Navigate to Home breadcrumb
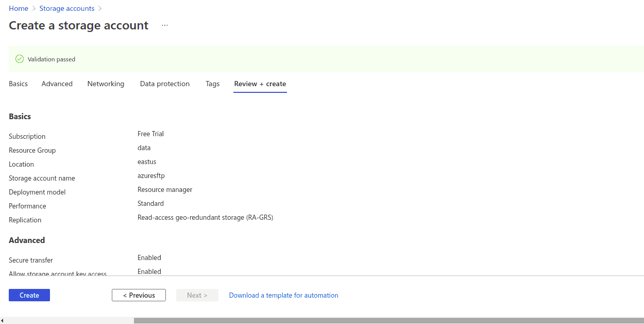This screenshot has width=644, height=324. 19,8
